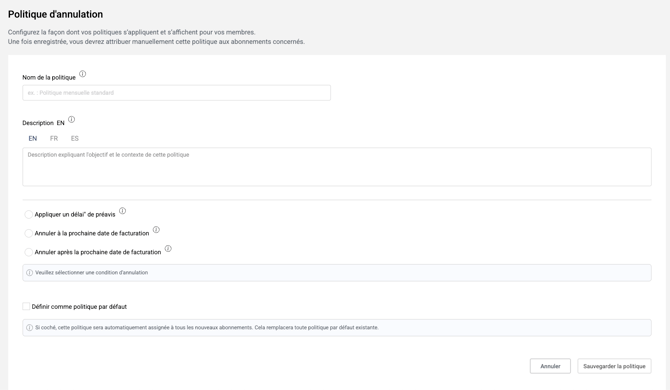Switch to the EN language tab
The image size is (670, 390).
tap(33, 138)
